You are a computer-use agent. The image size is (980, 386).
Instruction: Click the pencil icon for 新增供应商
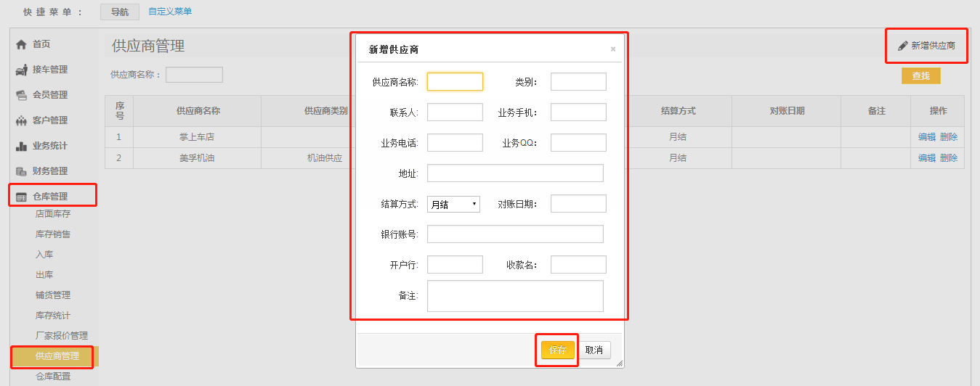[x=903, y=46]
